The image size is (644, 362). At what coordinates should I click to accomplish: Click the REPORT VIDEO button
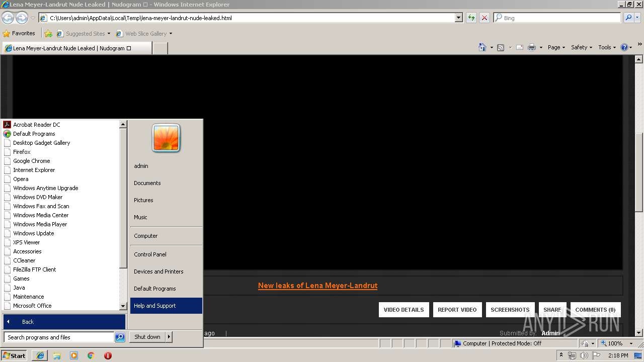point(457,310)
